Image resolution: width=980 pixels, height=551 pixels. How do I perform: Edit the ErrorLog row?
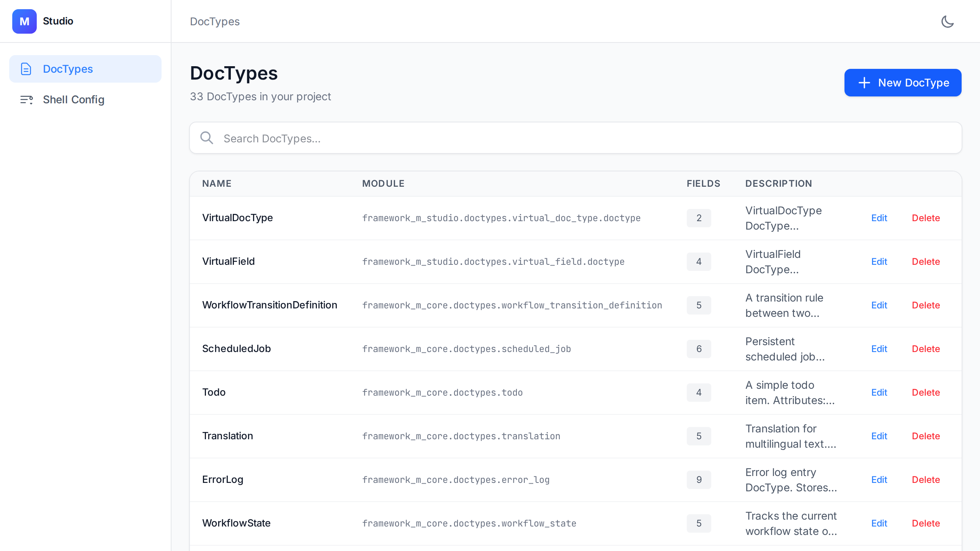(x=879, y=480)
